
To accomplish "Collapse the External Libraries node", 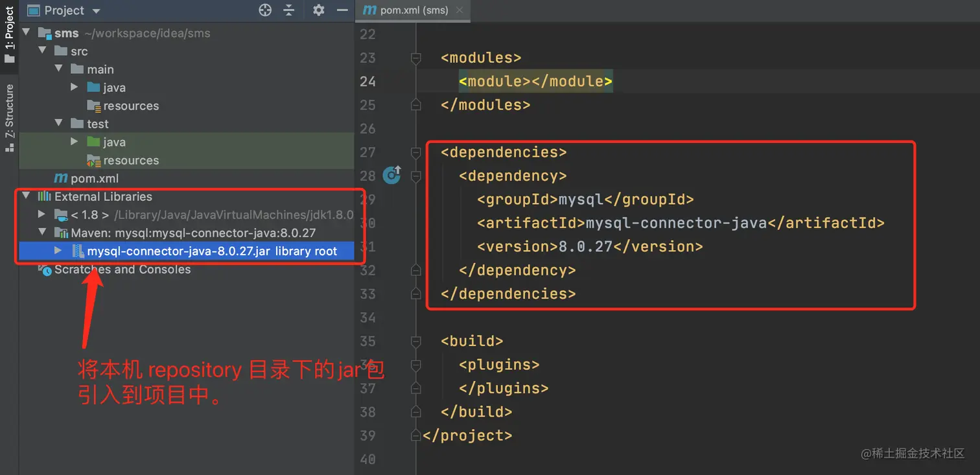I will pyautogui.click(x=26, y=196).
